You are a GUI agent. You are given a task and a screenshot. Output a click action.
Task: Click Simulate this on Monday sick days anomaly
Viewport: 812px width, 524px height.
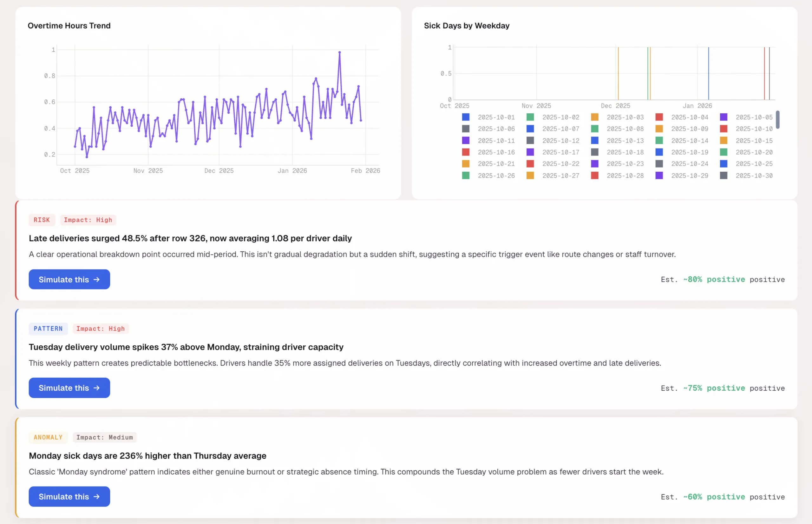[x=69, y=496]
